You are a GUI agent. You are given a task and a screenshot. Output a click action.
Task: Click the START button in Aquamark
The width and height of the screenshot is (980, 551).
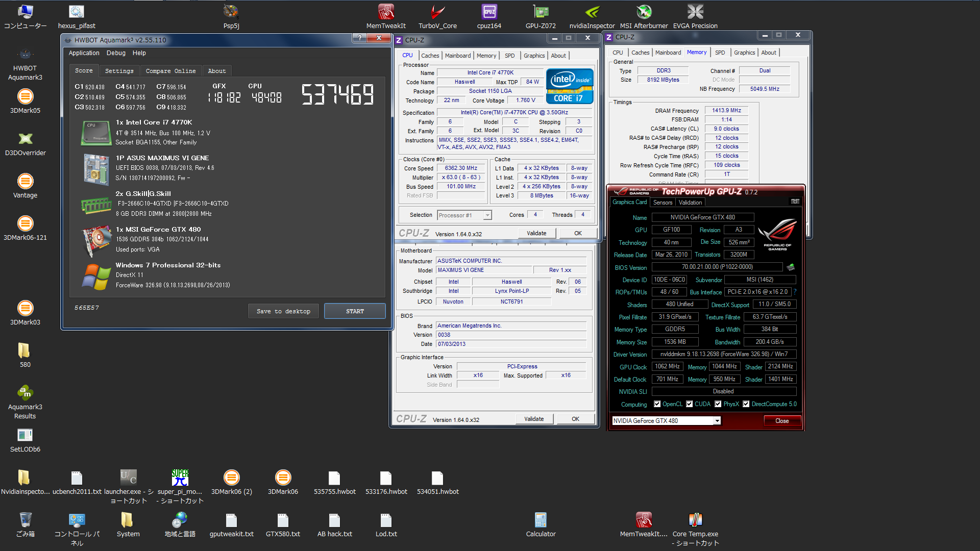(355, 311)
